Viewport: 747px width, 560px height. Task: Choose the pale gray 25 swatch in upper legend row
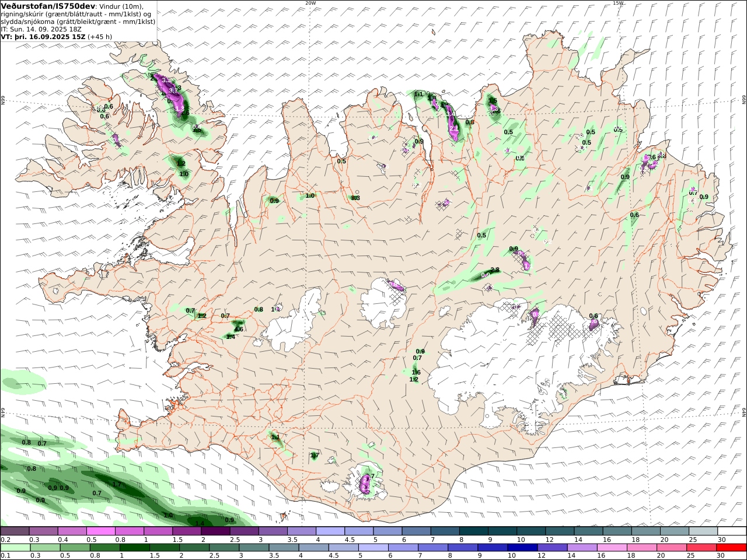click(703, 531)
